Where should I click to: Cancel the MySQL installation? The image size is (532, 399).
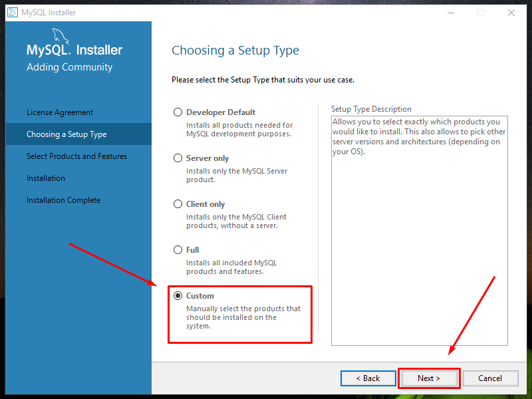tap(490, 378)
